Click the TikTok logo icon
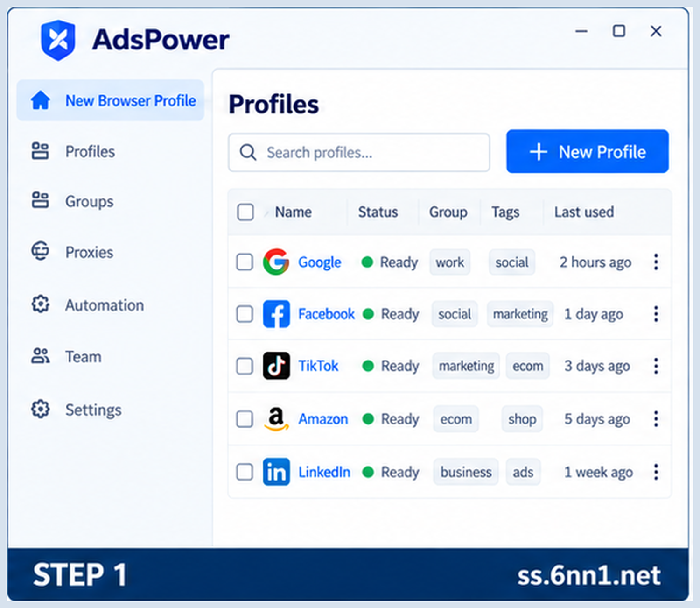This screenshot has width=700, height=608. click(x=276, y=366)
